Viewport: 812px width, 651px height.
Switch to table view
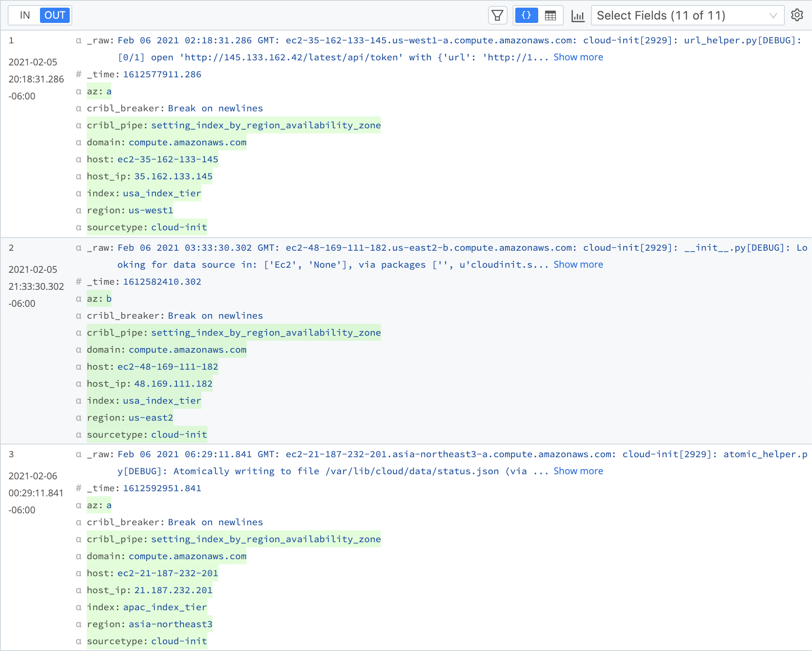point(550,16)
